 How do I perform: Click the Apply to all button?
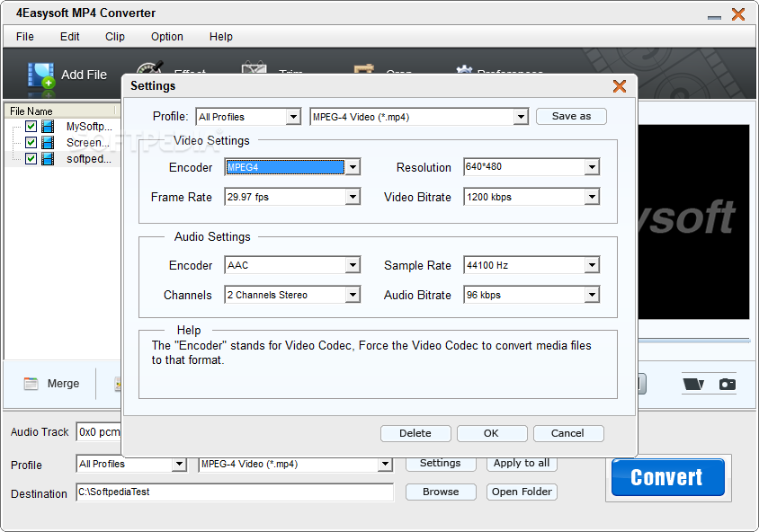(x=522, y=465)
